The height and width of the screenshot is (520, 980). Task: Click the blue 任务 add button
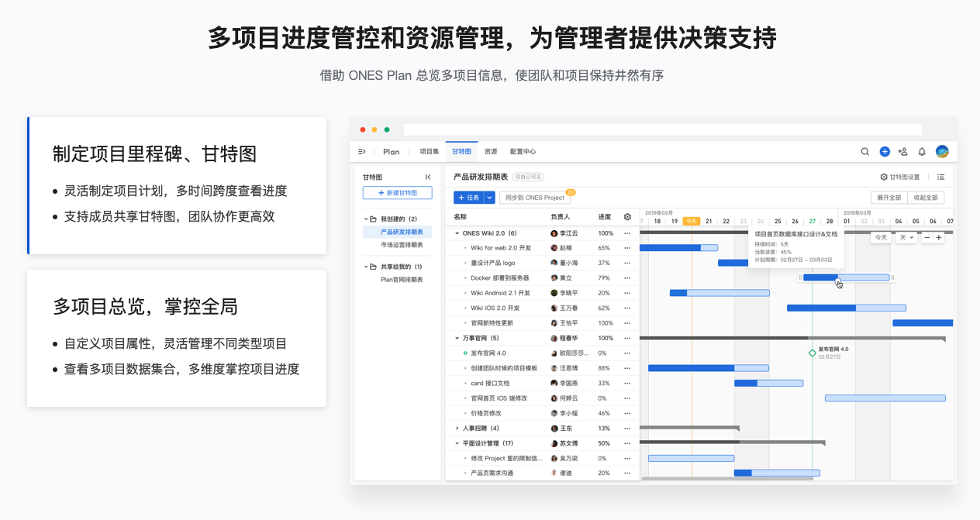point(469,198)
